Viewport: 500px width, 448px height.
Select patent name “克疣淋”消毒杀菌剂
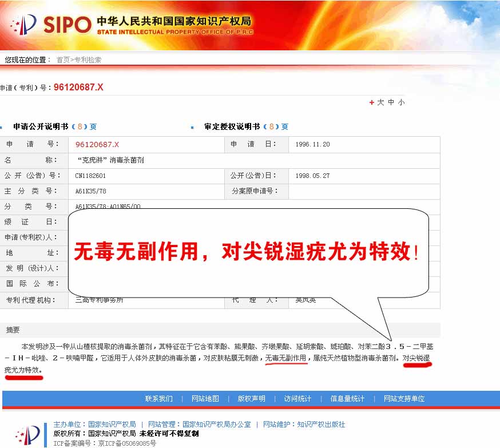click(x=110, y=160)
